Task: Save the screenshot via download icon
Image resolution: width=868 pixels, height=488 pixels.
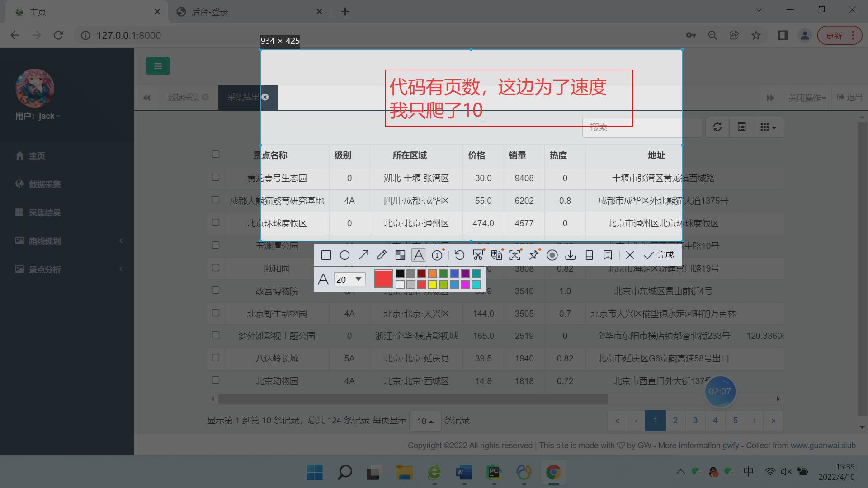Action: coord(570,255)
